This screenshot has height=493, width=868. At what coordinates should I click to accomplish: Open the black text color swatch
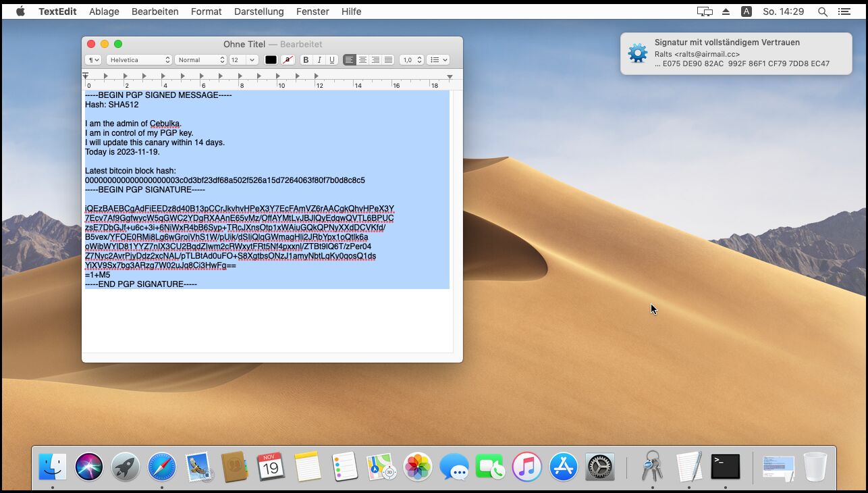(x=271, y=60)
